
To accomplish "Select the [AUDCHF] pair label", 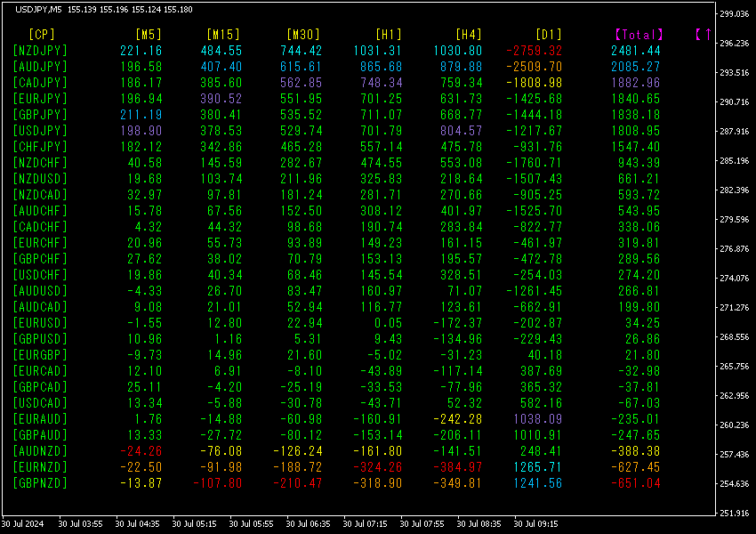I will 40,211.
